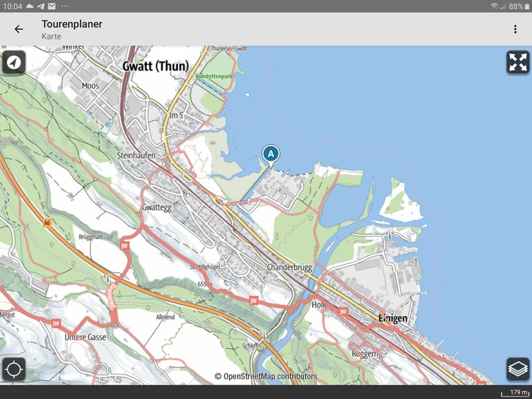Expand the map to fullscreen

tap(518, 63)
